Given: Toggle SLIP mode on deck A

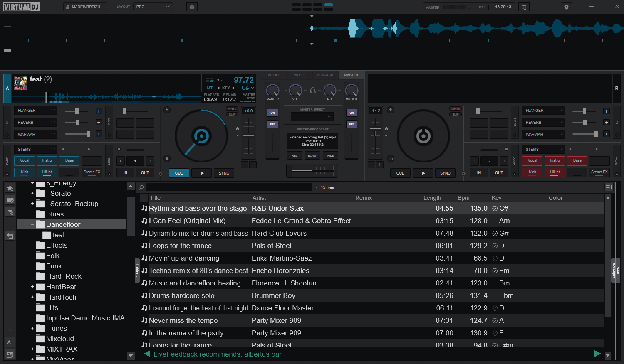Looking at the screenshot, I should 232,114.
